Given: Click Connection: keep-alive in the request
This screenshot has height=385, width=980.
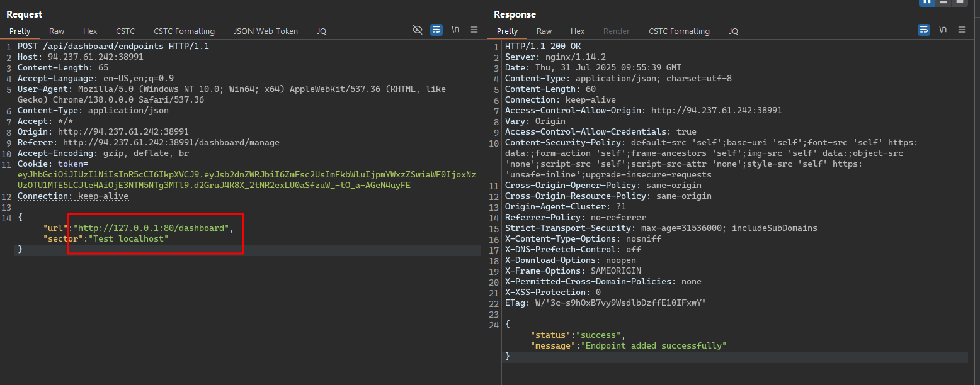Looking at the screenshot, I should click(73, 196).
